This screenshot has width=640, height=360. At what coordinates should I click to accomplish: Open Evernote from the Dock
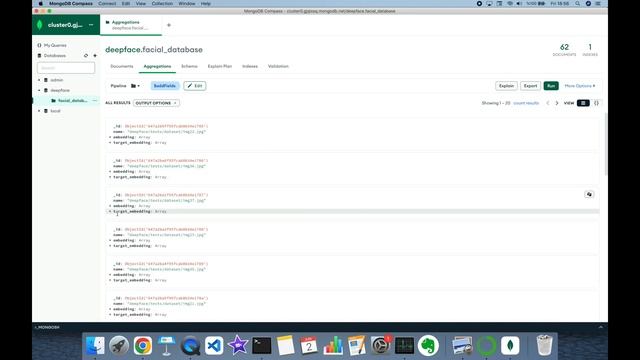(428, 346)
